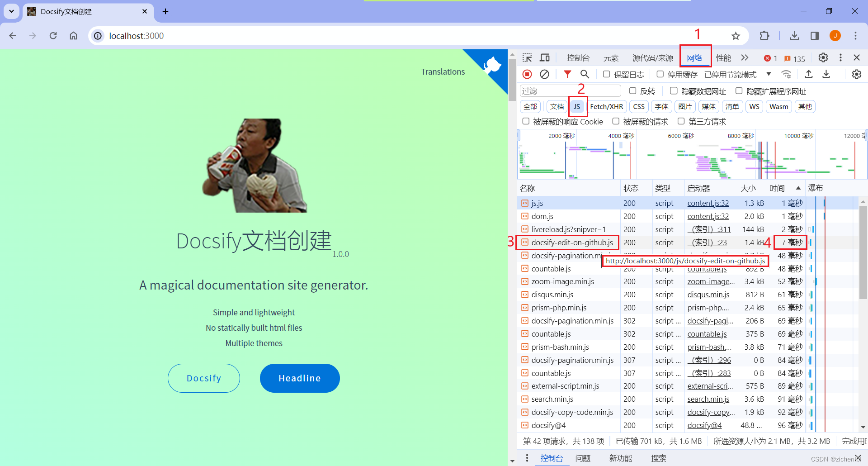The width and height of the screenshot is (868, 466).
Task: Open profile avatar J
Action: click(x=835, y=36)
